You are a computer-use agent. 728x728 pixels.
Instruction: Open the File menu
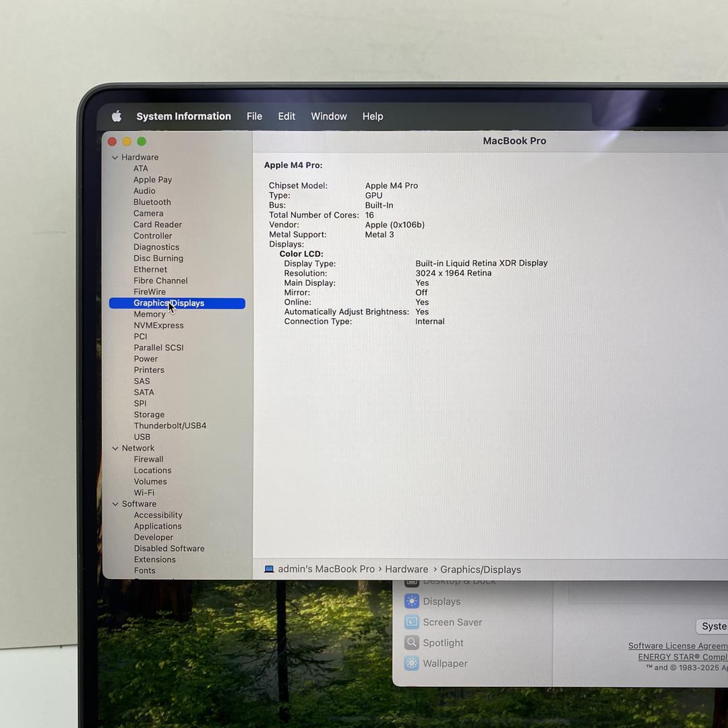pyautogui.click(x=254, y=116)
